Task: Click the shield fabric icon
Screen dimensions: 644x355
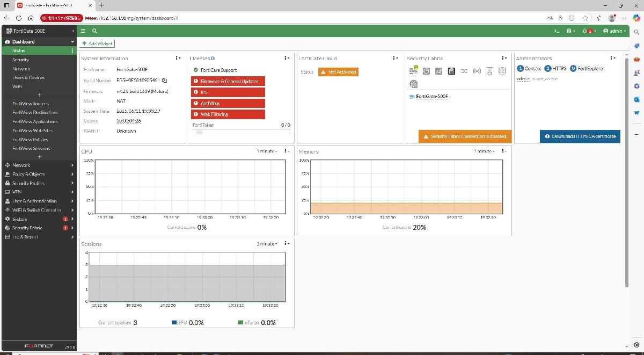Action: pos(502,71)
